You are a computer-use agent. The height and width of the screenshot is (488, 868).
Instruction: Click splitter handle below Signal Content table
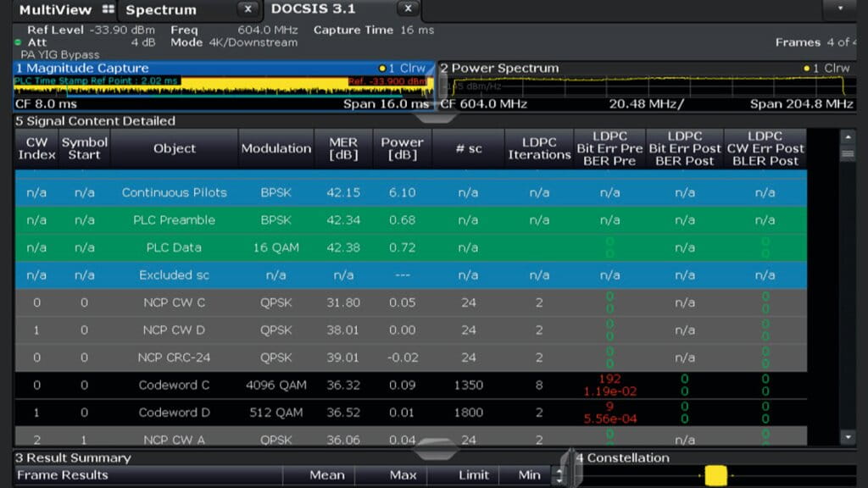434,451
